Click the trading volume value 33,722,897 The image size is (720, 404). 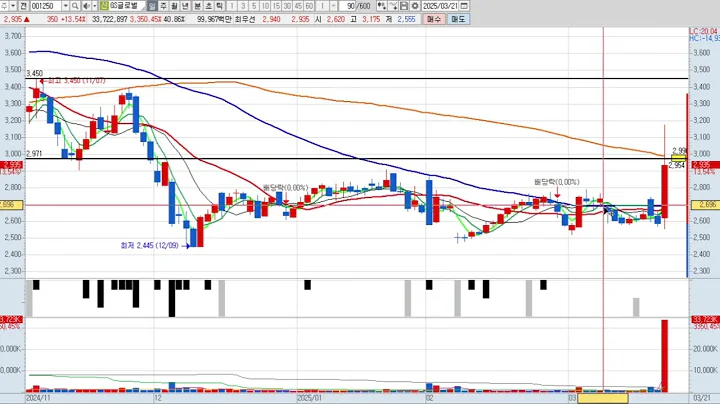[x=109, y=19]
